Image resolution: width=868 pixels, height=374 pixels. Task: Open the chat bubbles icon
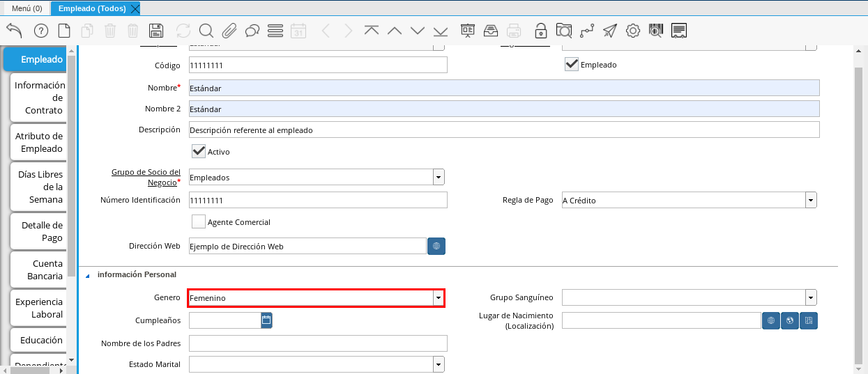tap(252, 31)
